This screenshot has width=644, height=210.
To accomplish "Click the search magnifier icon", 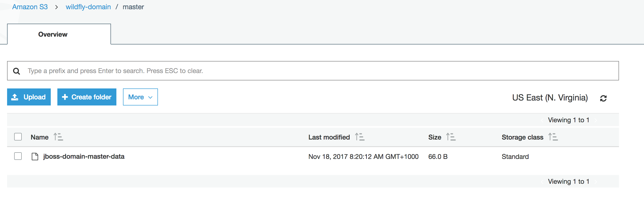I will tap(17, 71).
